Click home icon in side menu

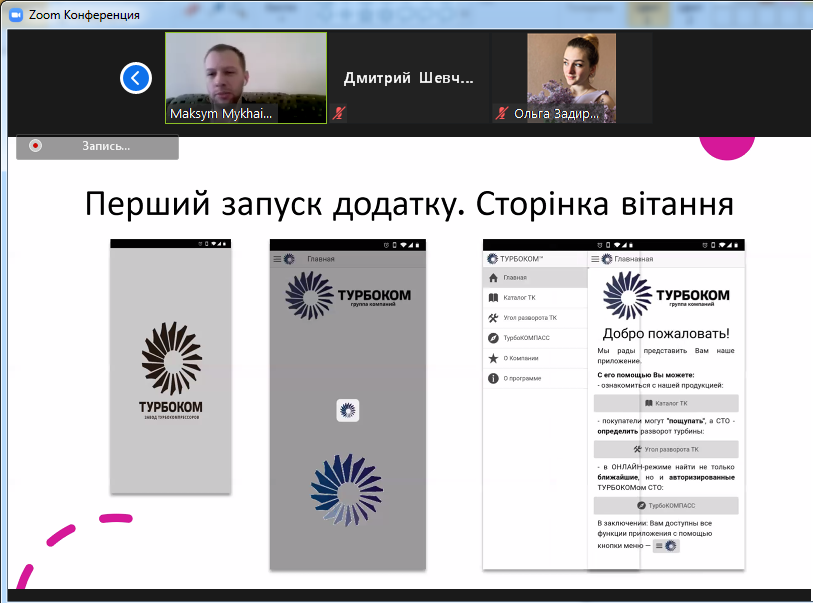tap(493, 278)
